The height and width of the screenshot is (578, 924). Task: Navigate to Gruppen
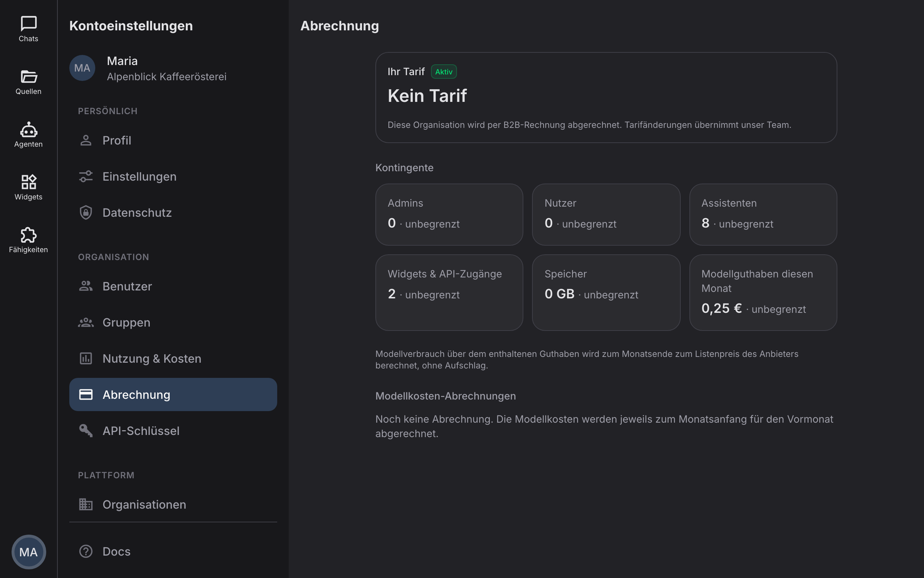[173, 322]
